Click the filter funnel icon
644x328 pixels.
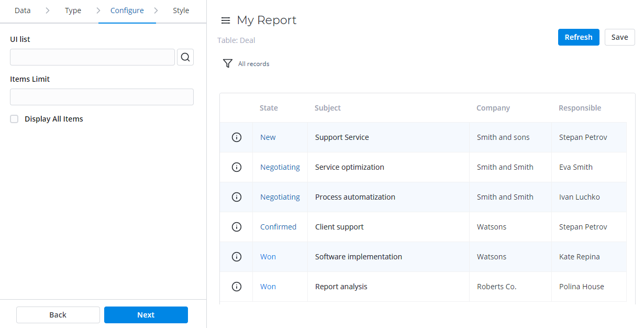pyautogui.click(x=227, y=63)
